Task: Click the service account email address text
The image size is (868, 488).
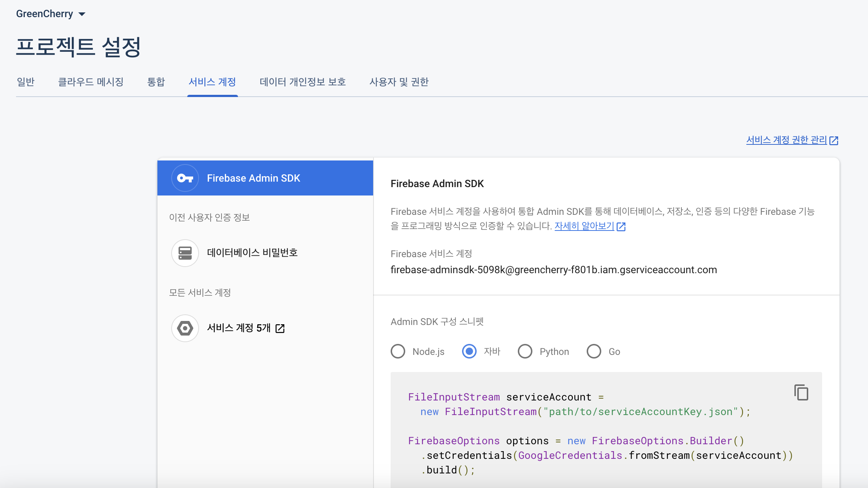Action: [554, 270]
